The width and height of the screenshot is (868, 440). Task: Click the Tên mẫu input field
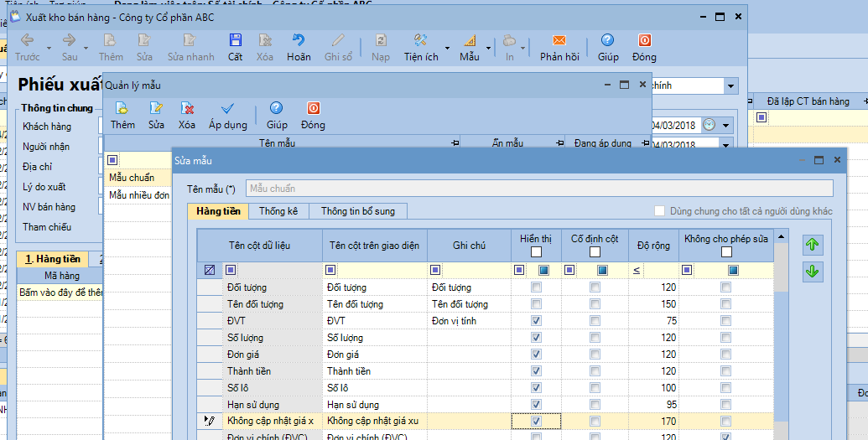539,189
